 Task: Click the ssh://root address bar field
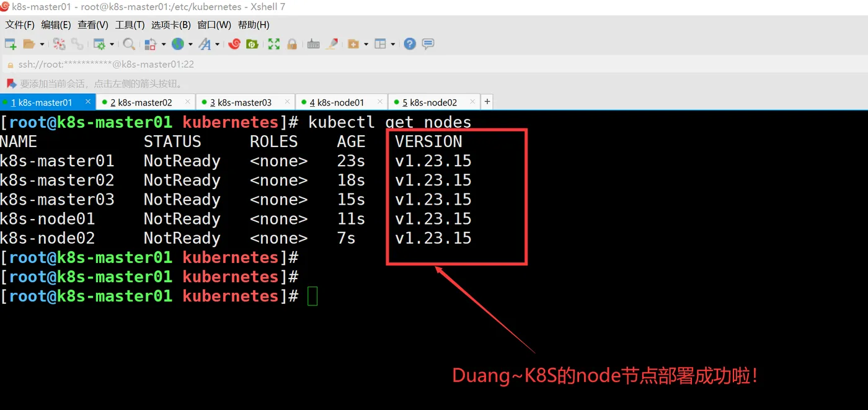[434, 65]
